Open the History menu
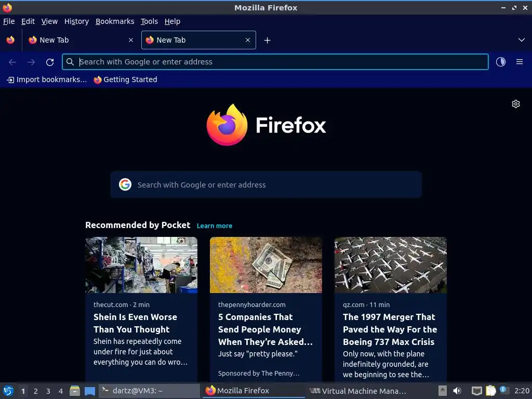This screenshot has width=532, height=399. coord(77,21)
